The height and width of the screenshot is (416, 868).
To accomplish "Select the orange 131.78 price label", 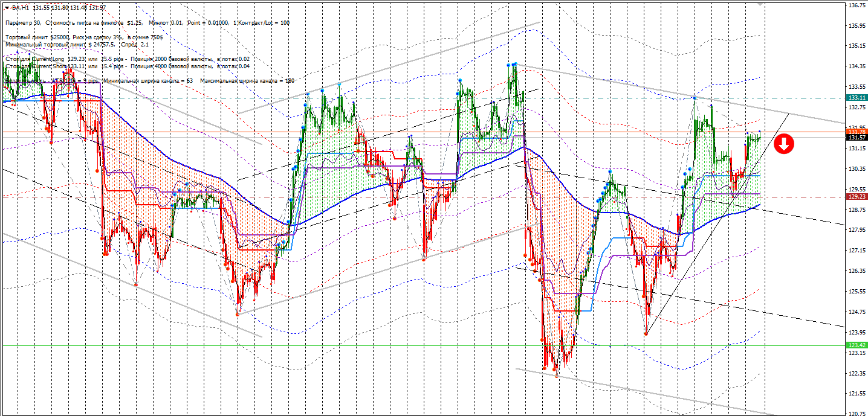I will [857, 132].
